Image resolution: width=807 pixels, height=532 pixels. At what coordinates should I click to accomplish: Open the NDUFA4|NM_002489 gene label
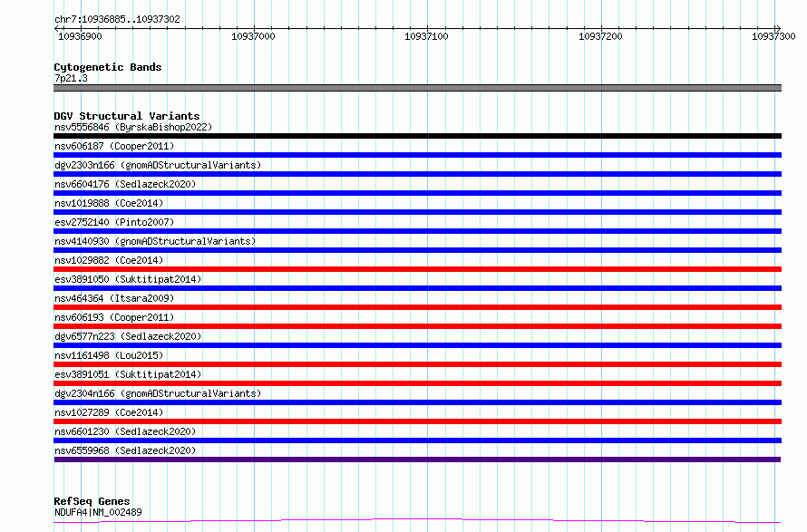pyautogui.click(x=98, y=512)
